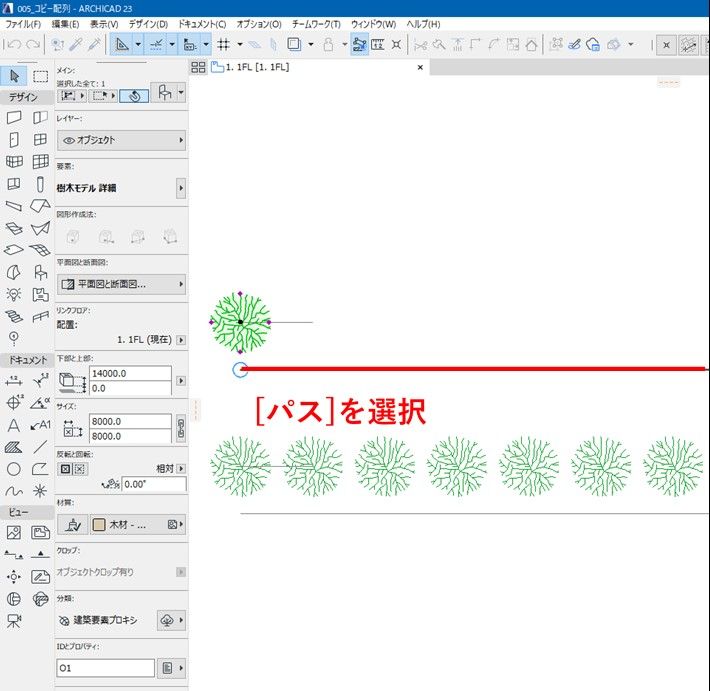
Task: Toggle the size chain-link proportion lock
Action: (181, 428)
